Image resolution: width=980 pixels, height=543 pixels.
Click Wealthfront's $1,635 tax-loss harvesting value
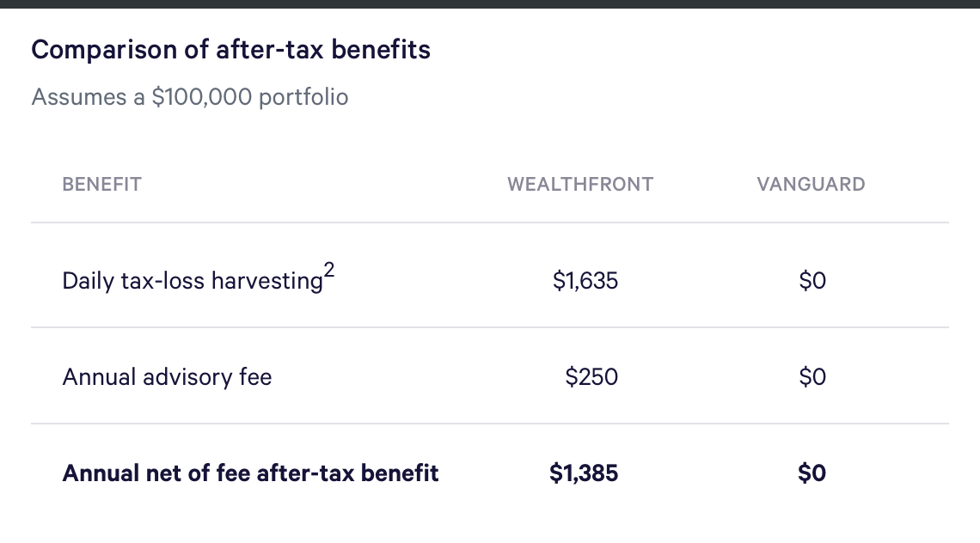click(x=585, y=281)
